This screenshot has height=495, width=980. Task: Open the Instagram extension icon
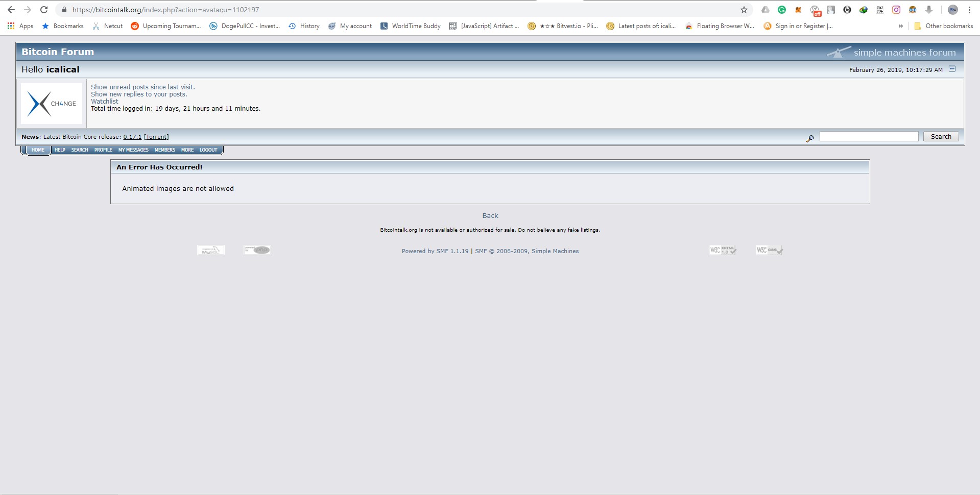[896, 10]
